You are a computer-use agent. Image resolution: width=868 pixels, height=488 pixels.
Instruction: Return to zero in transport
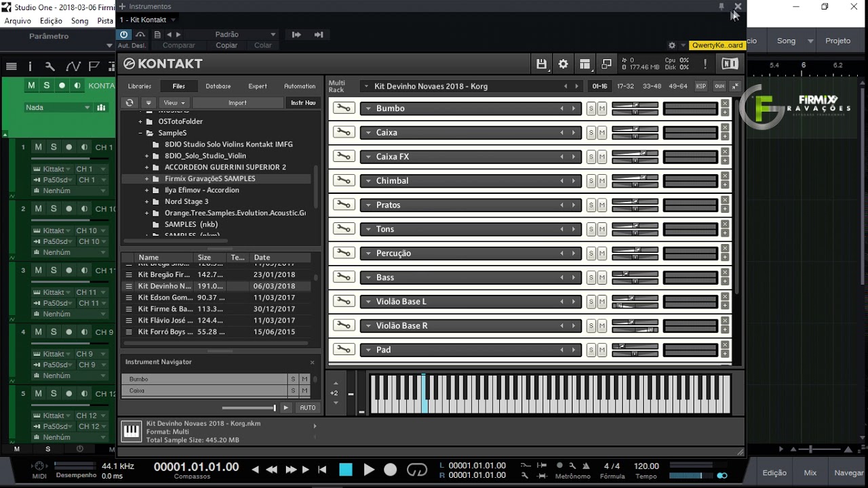click(x=322, y=469)
